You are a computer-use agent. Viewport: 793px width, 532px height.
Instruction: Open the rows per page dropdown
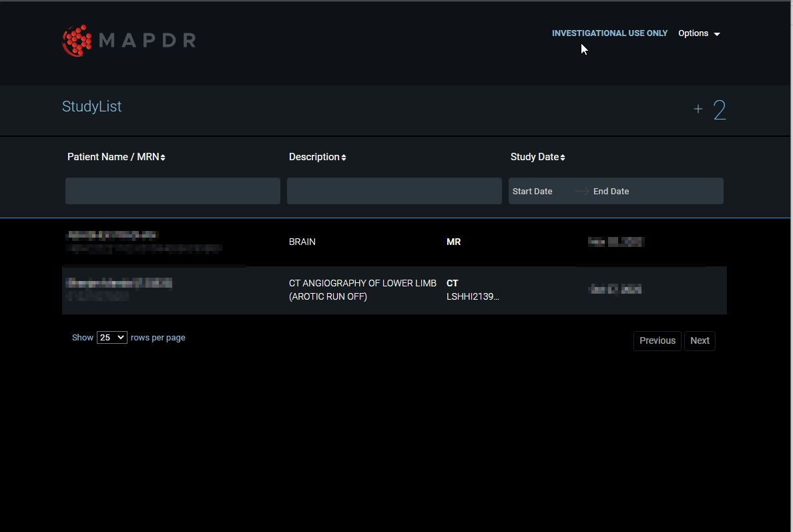pyautogui.click(x=111, y=337)
